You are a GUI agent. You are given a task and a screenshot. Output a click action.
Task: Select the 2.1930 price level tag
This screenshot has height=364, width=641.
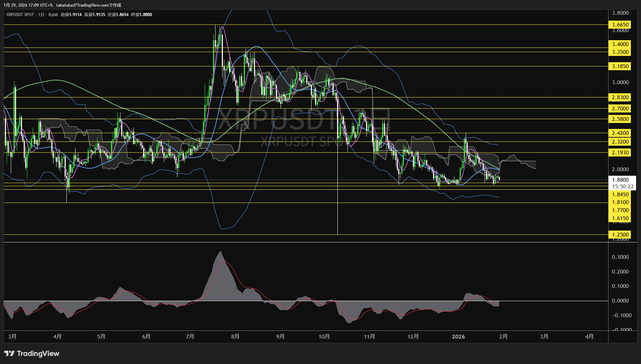pyautogui.click(x=620, y=153)
